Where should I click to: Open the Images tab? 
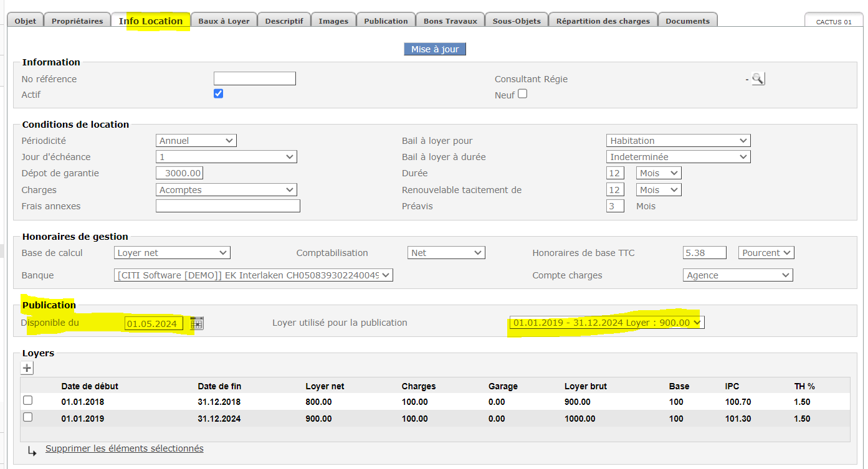(333, 21)
